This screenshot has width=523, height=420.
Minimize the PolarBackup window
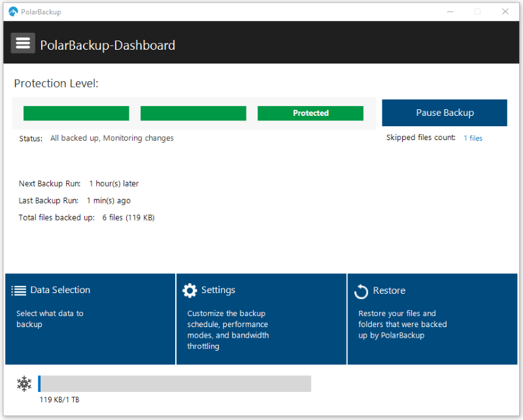[x=449, y=12]
